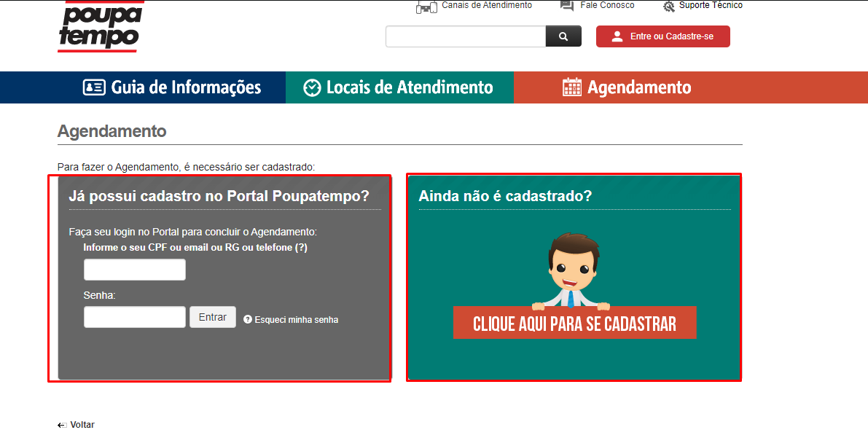Viewport: 868px width, 446px height.
Task: Click the top search text box
Action: pos(466,36)
